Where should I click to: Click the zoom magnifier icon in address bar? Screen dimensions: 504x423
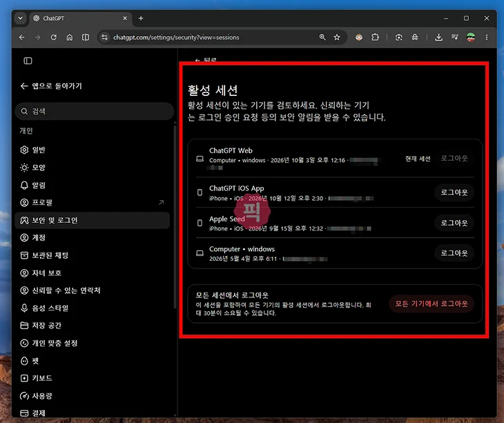pyautogui.click(x=322, y=37)
